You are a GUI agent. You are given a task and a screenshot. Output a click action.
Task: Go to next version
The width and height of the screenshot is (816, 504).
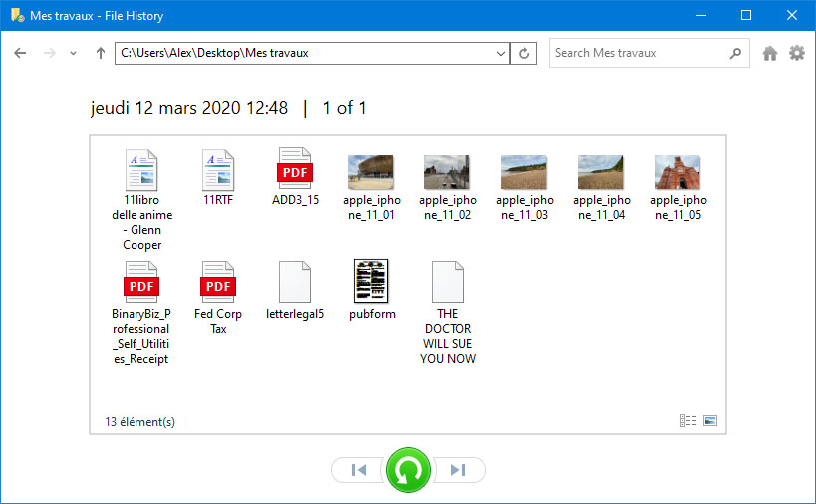click(x=458, y=470)
